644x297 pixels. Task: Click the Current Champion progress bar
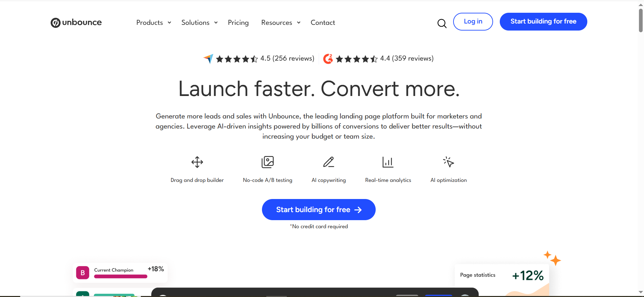121,277
